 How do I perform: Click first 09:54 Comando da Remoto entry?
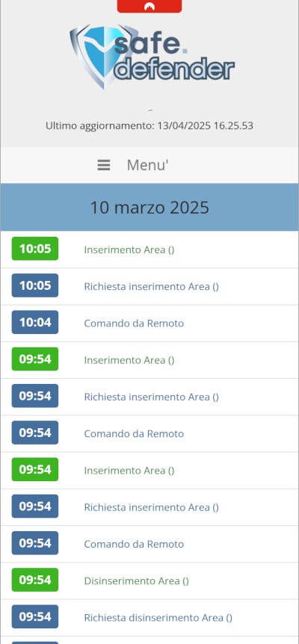click(x=134, y=434)
